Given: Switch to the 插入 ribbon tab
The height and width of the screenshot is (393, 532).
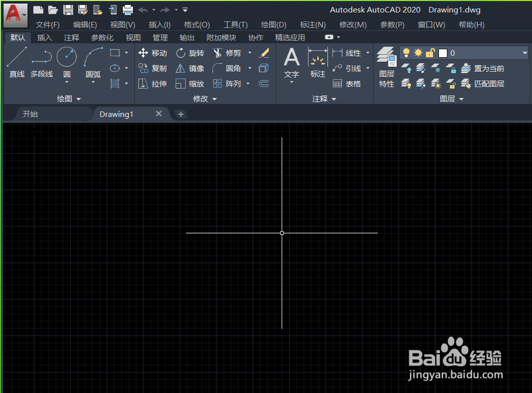Looking at the screenshot, I should (x=44, y=38).
